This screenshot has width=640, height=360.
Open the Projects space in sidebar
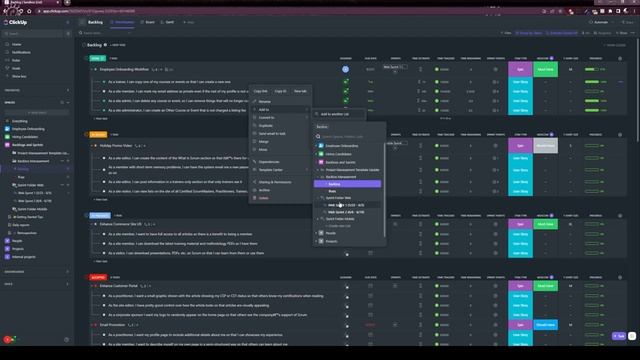(18, 249)
